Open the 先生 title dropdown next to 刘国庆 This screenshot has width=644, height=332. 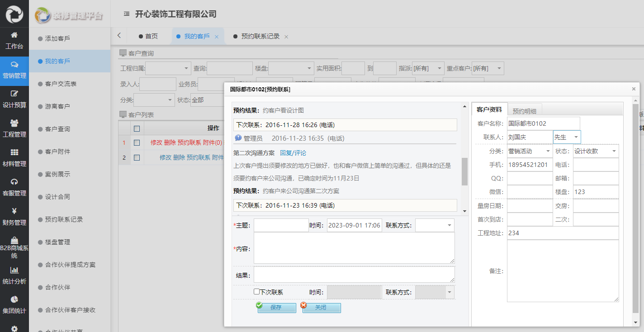pos(577,137)
